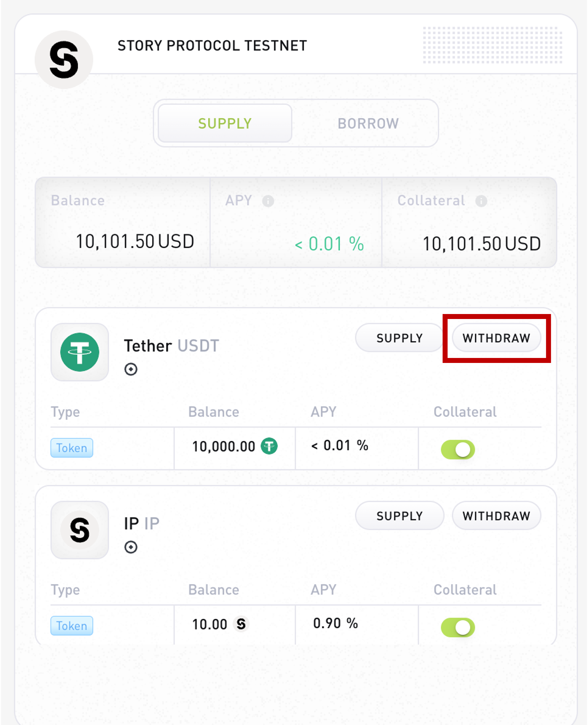Click the Collateral info icon in summary
Screen dimensions: 588x725
pos(481,201)
